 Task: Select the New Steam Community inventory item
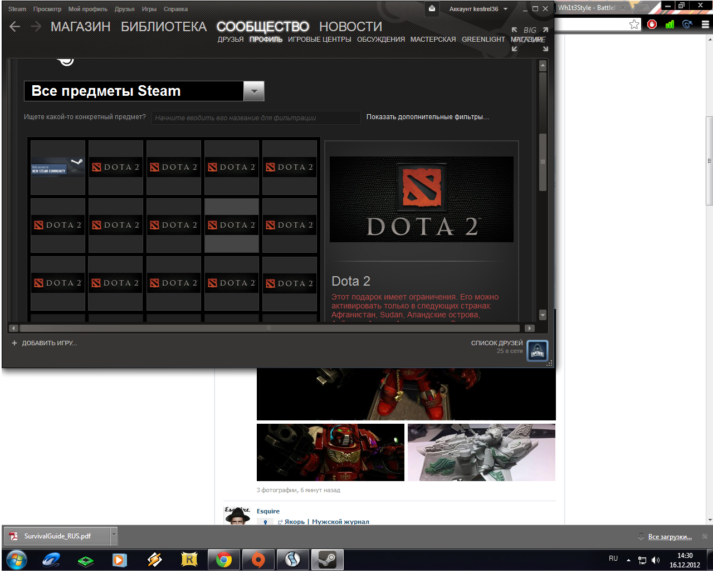[58, 167]
